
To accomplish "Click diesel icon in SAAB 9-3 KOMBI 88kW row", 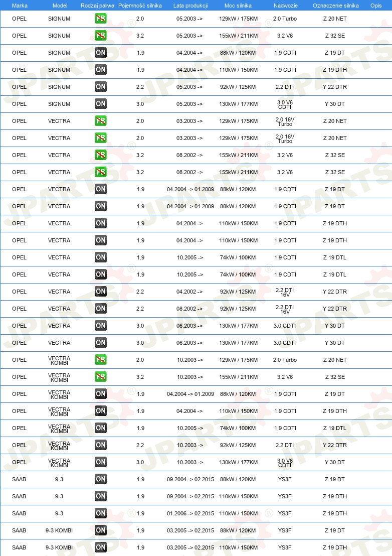I will pos(101,530).
